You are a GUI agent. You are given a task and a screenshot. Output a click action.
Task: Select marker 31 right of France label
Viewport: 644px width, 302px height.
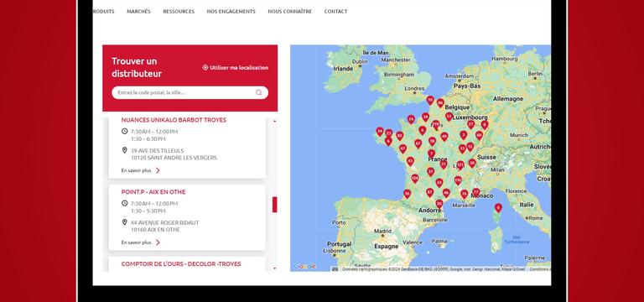(443, 164)
